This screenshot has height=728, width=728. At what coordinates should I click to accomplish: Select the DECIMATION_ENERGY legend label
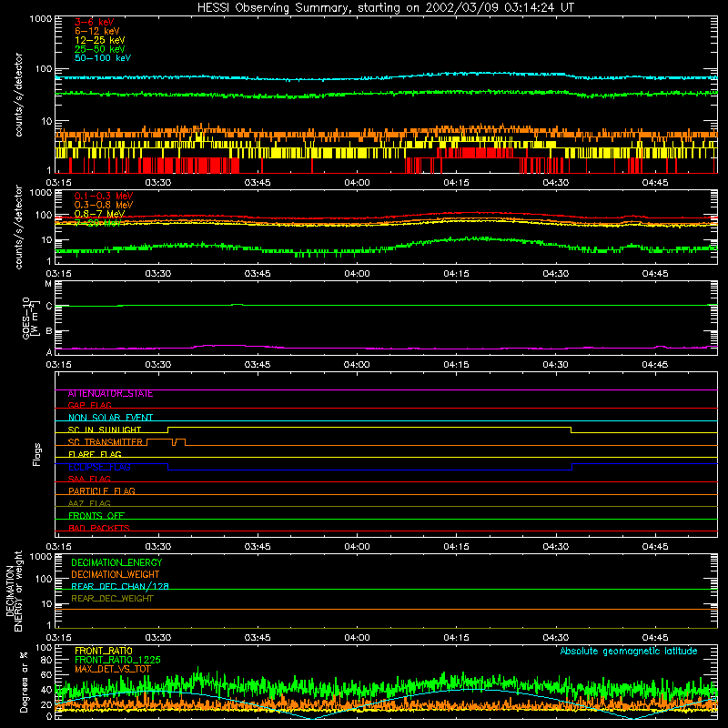click(116, 562)
